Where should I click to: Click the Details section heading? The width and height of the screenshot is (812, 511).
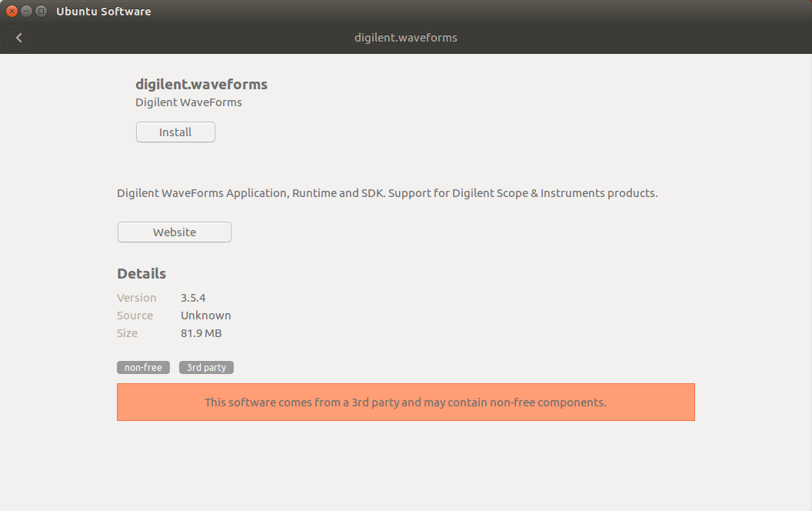point(141,274)
